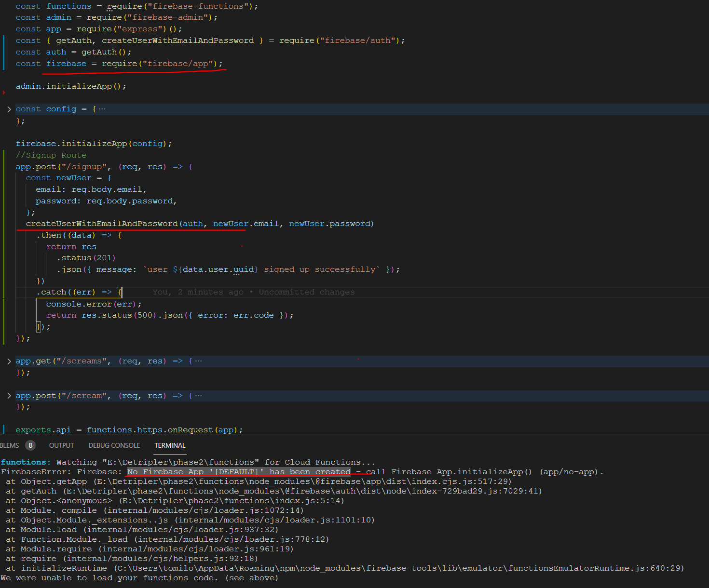709x588 pixels.
Task: Select the TERMINAL tab
Action: [x=170, y=445]
